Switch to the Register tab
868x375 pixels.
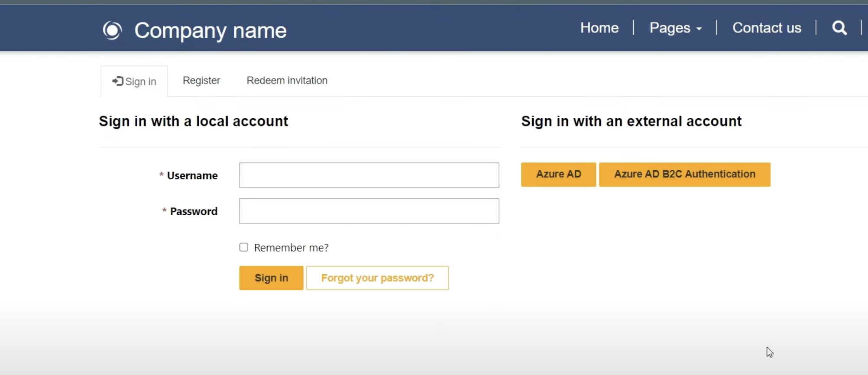pyautogui.click(x=201, y=81)
